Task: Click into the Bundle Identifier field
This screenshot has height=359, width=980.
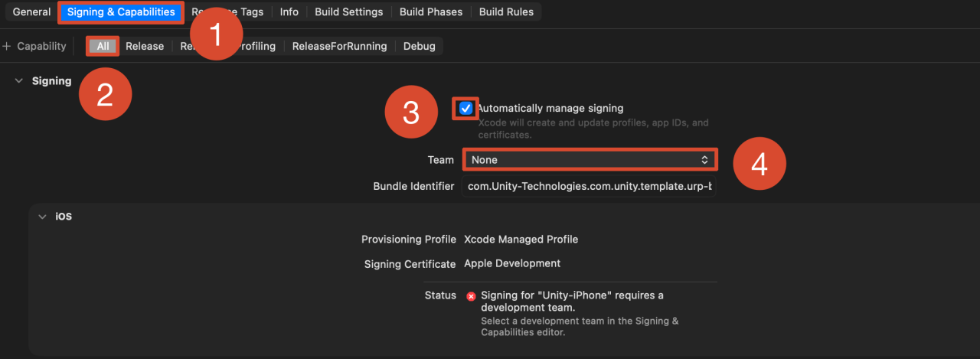Action: 590,186
